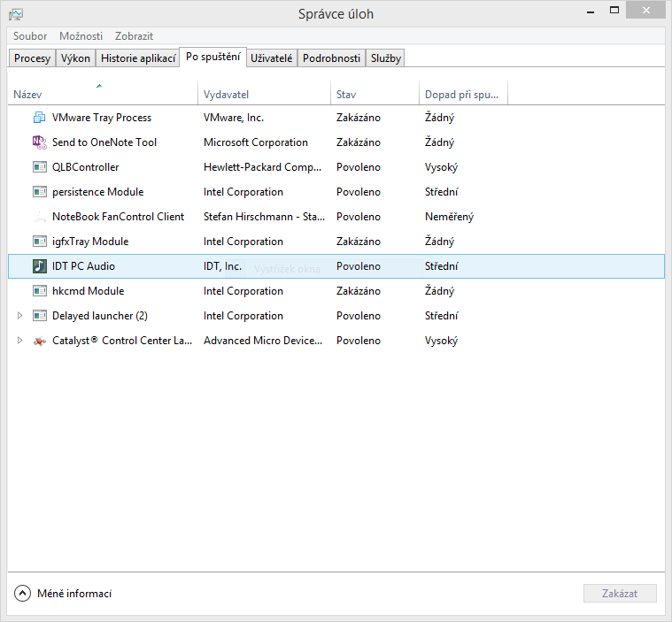Viewport: 672px width, 622px height.
Task: Click the Hewlett-Packard Comp... publisher cell
Action: [x=262, y=167]
